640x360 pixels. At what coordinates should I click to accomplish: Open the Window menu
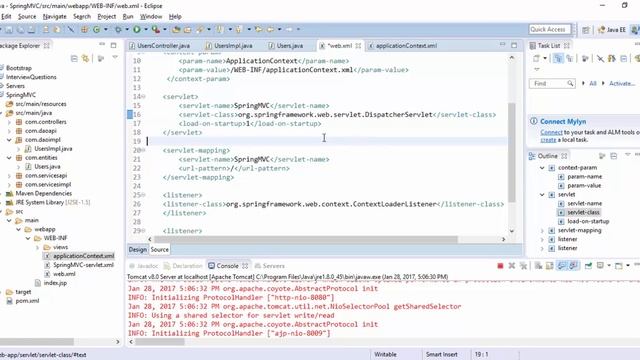pyautogui.click(x=151, y=16)
